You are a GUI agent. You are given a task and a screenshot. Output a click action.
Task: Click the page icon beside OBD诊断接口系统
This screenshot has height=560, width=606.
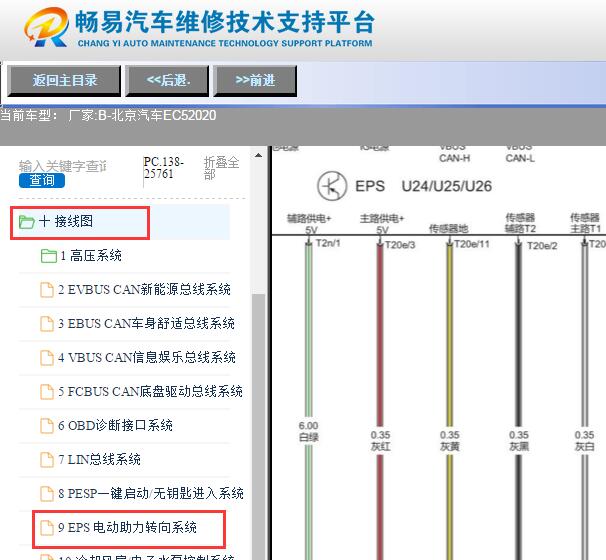click(47, 426)
